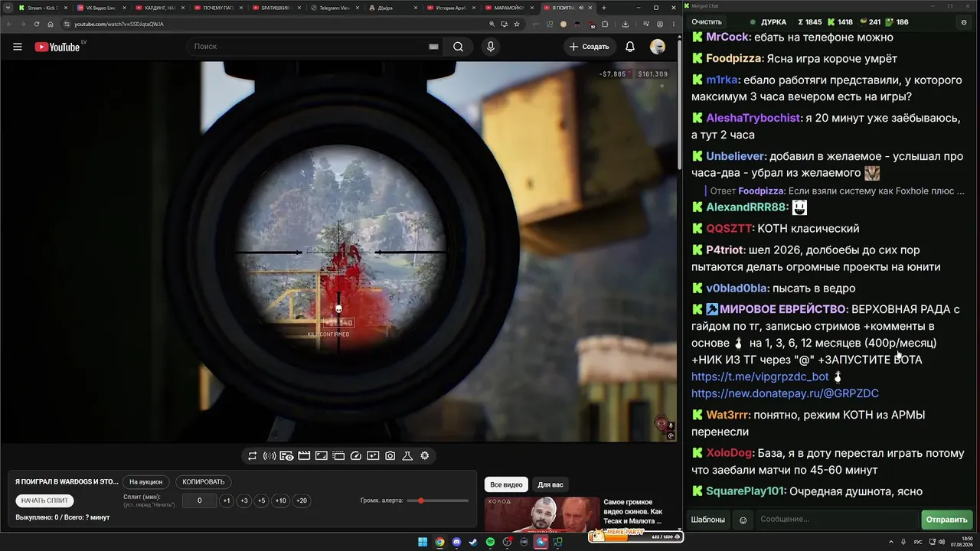980x551 pixels.
Task: Open Steam from the taskbar
Action: coord(473,543)
